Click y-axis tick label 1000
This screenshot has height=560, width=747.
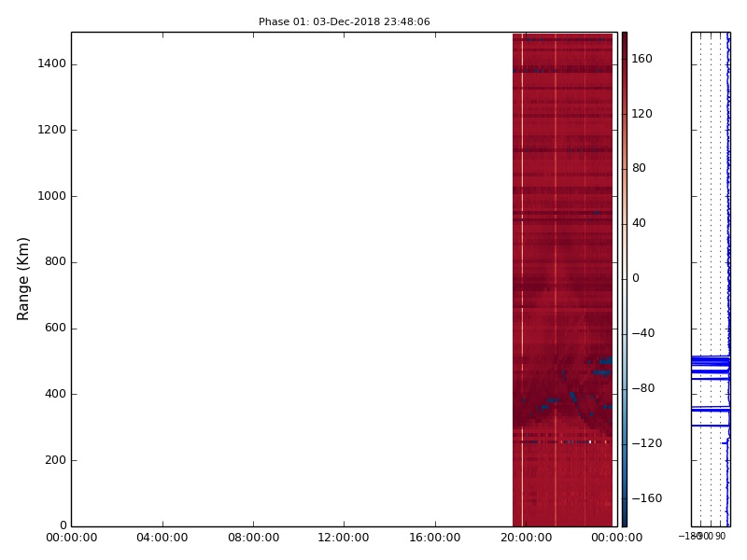pos(52,196)
